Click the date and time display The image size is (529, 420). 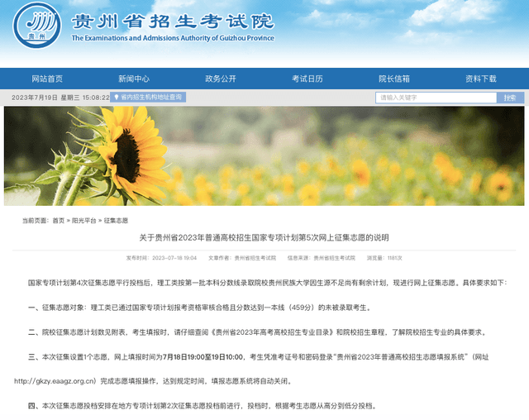pyautogui.click(x=60, y=98)
